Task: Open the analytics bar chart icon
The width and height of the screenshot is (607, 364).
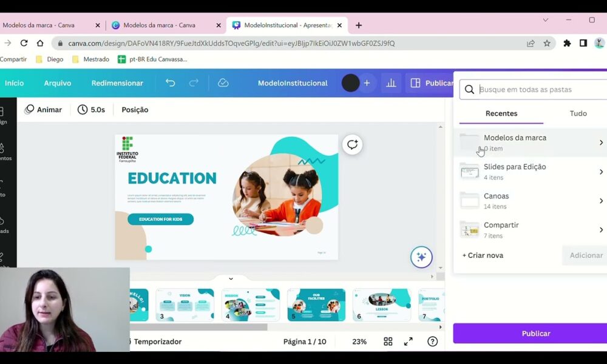Action: [x=391, y=83]
